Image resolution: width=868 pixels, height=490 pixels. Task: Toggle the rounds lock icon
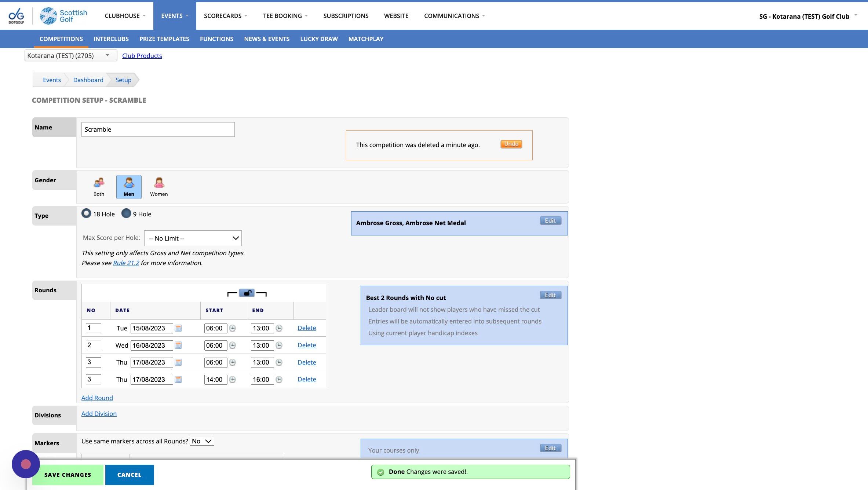point(247,293)
